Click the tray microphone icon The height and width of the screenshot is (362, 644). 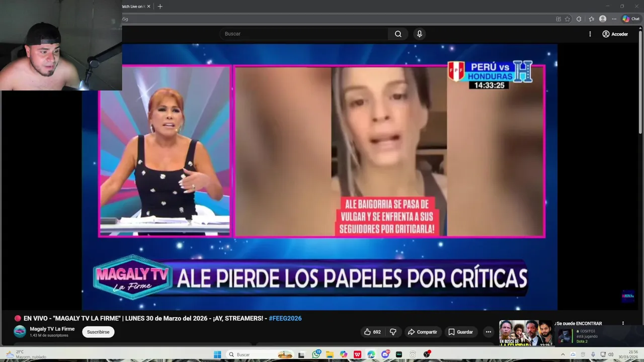593,354
